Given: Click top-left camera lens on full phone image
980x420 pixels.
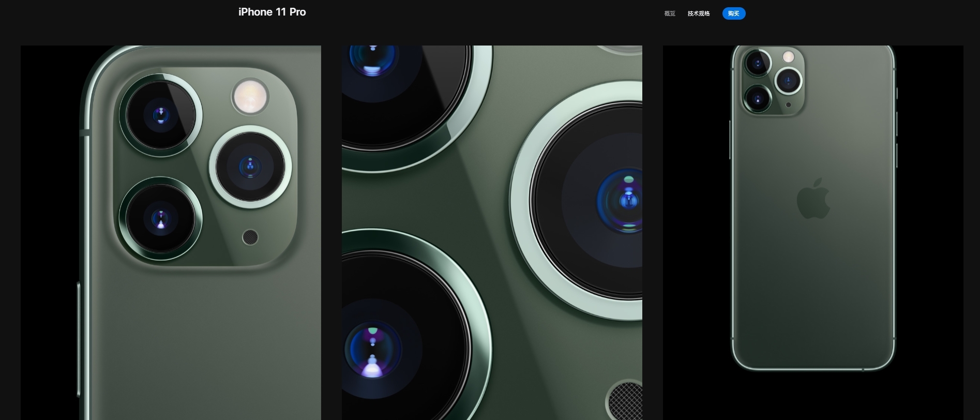Looking at the screenshot, I should click(758, 64).
